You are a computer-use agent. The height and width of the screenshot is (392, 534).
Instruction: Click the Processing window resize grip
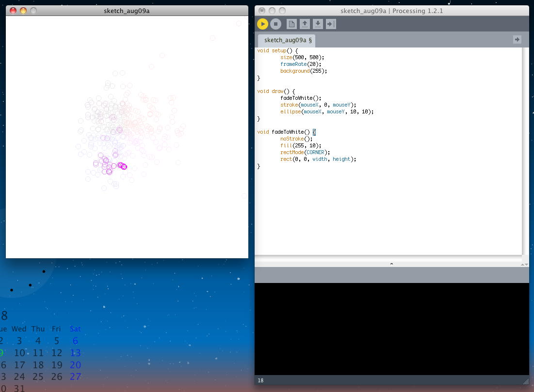point(525,381)
